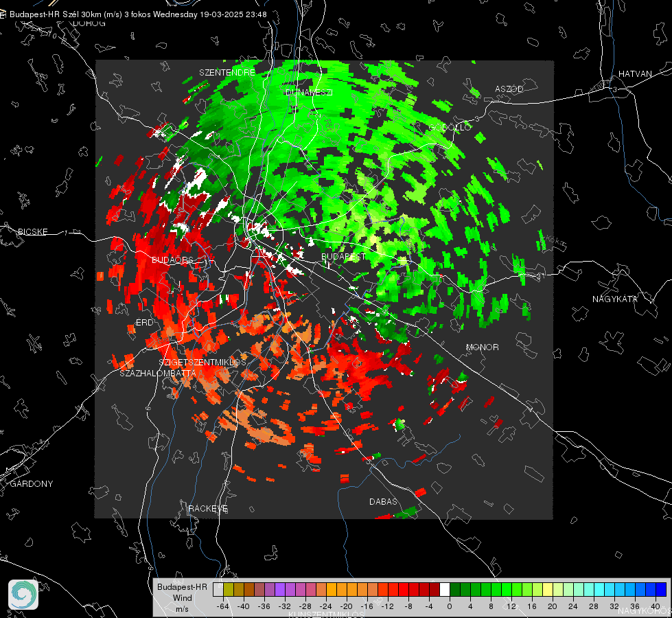Click the HATVAN town label

pos(635,73)
